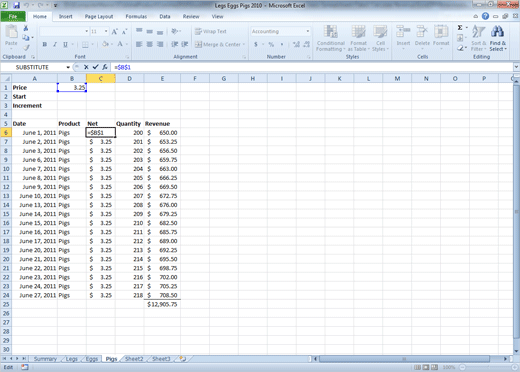The width and height of the screenshot is (520, 372).
Task: Toggle Bottom Align
Action: point(160,31)
